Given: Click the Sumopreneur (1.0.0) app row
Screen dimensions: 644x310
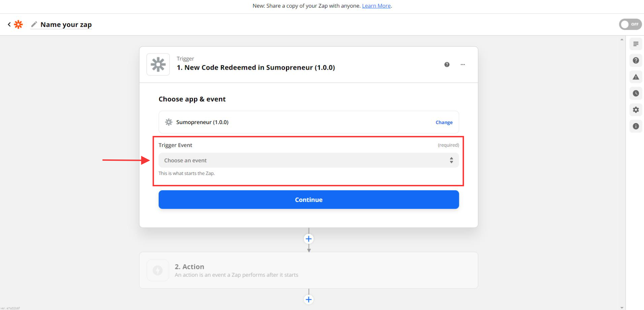Looking at the screenshot, I should 309,122.
